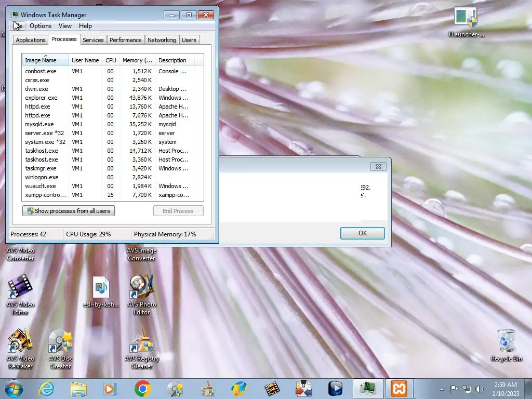The width and height of the screenshot is (532, 399).
Task: Select the conhost.exe process row
Action: click(x=113, y=71)
